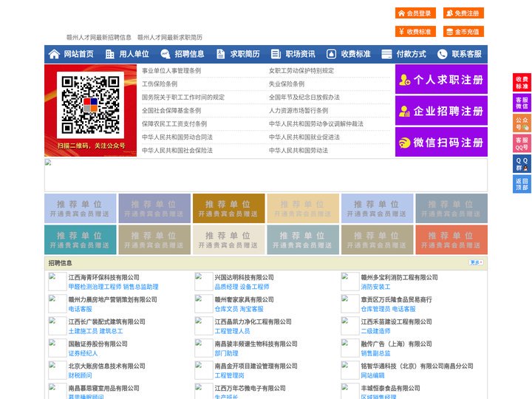Open the QQ群 side button

pos(522,164)
